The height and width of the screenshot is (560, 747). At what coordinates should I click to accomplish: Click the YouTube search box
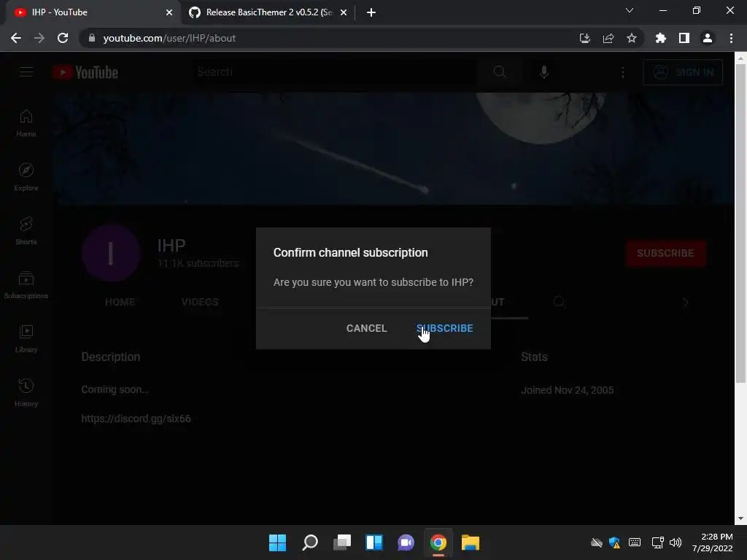[x=333, y=72]
